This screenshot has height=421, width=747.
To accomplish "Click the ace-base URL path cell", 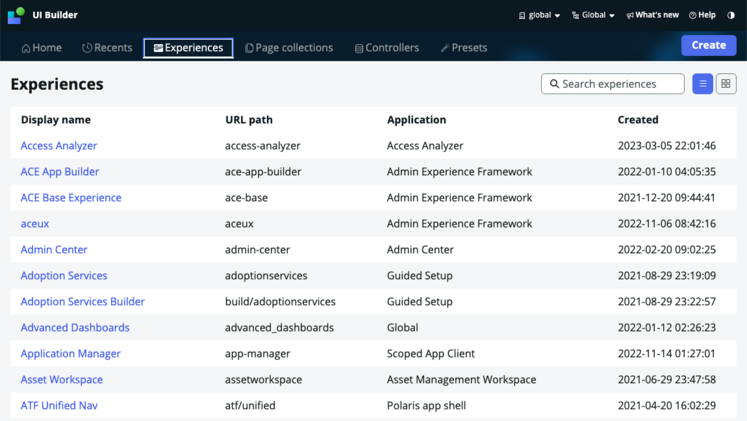I will click(x=246, y=198).
